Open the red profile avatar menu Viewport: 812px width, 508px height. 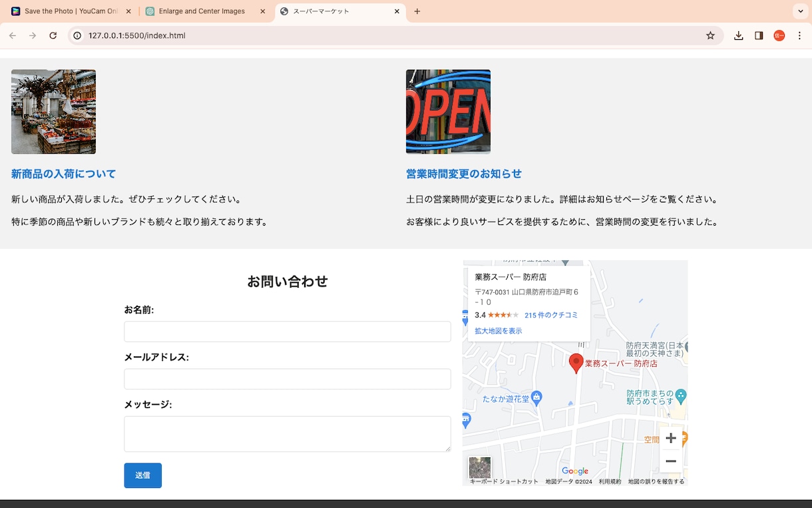click(x=779, y=36)
